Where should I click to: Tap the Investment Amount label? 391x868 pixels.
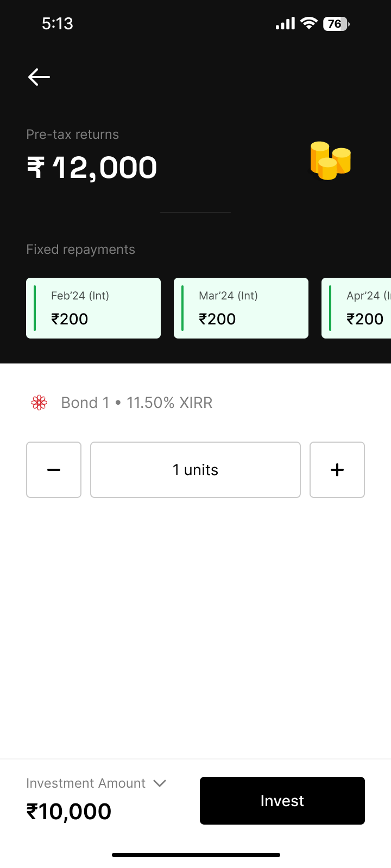pos(86,783)
